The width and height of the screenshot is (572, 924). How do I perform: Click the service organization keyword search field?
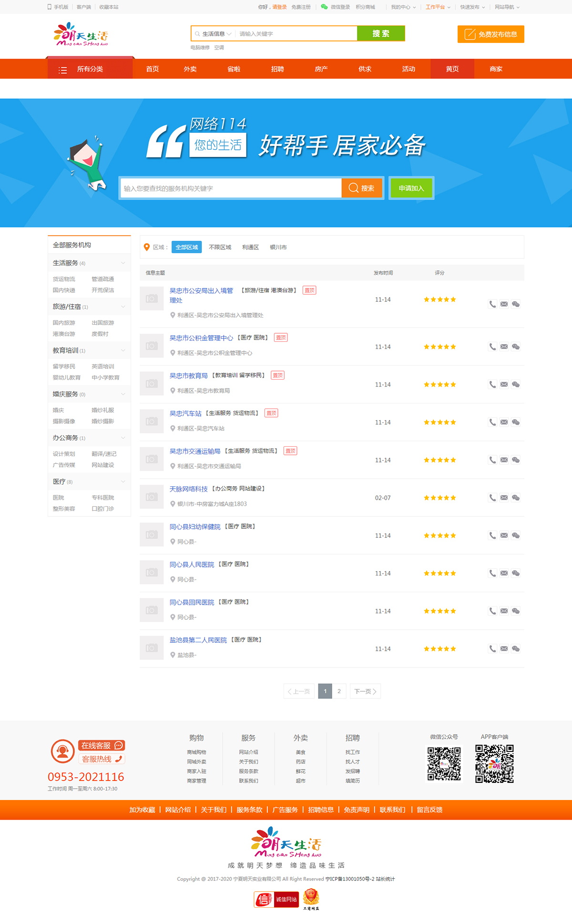pyautogui.click(x=231, y=188)
